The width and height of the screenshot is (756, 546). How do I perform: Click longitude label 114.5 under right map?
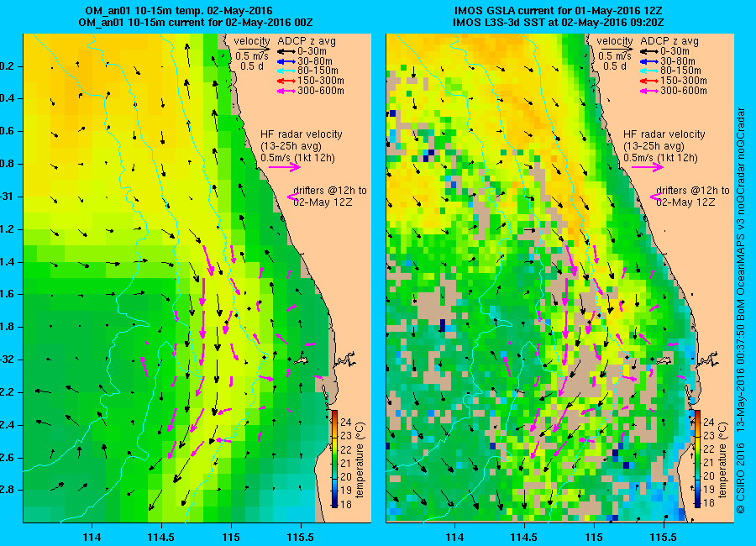524,537
